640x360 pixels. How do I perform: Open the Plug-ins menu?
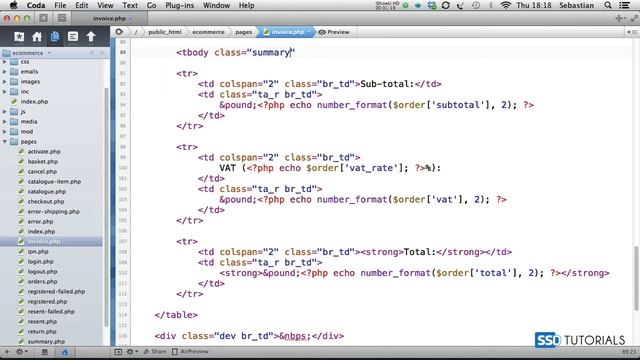[180, 5]
